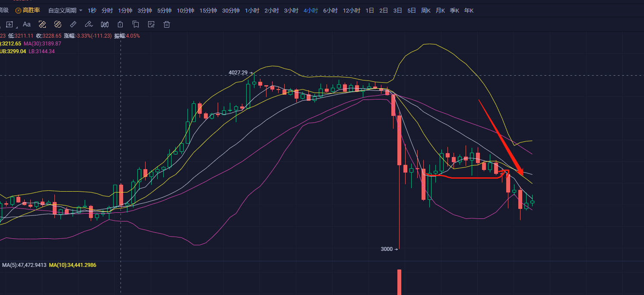Click the volume MA(10):34,441.2986 label
Screen dimensions: 644x295
tap(73, 265)
